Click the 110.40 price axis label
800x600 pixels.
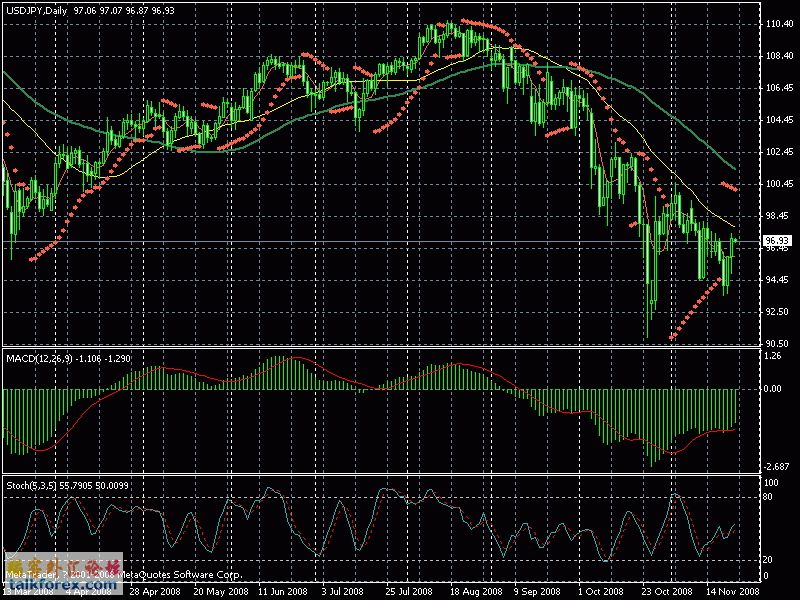point(779,23)
